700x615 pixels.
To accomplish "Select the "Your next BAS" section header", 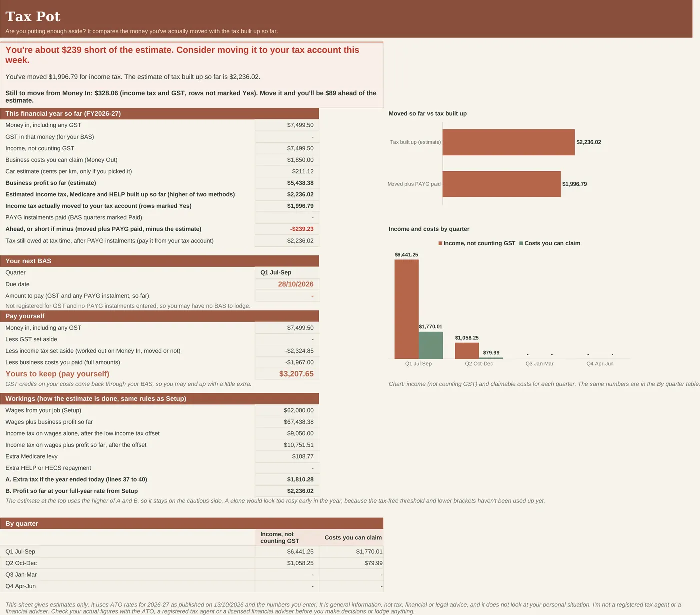I will click(159, 261).
